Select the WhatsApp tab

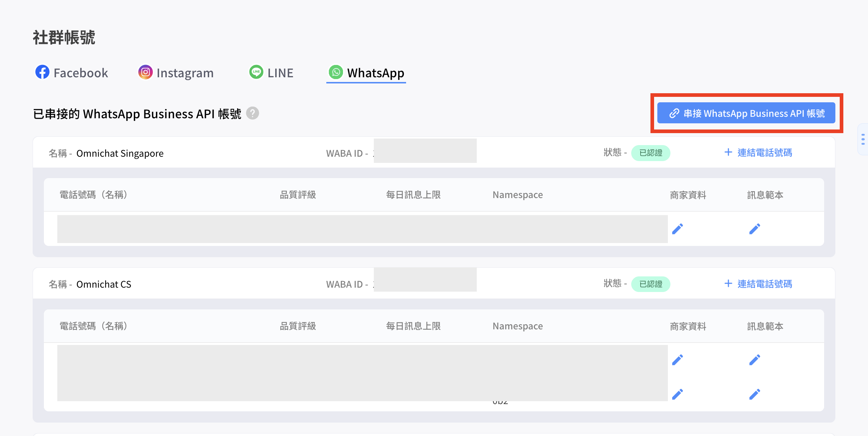[366, 73]
